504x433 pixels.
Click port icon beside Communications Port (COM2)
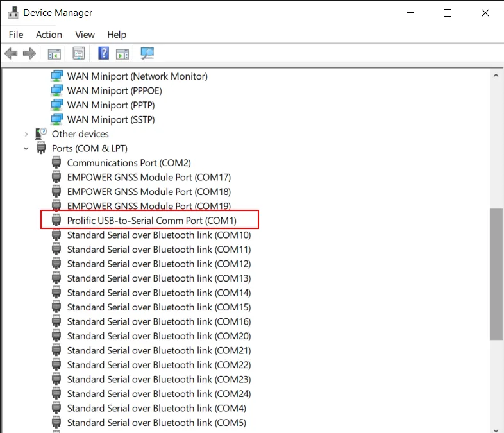tap(56, 163)
